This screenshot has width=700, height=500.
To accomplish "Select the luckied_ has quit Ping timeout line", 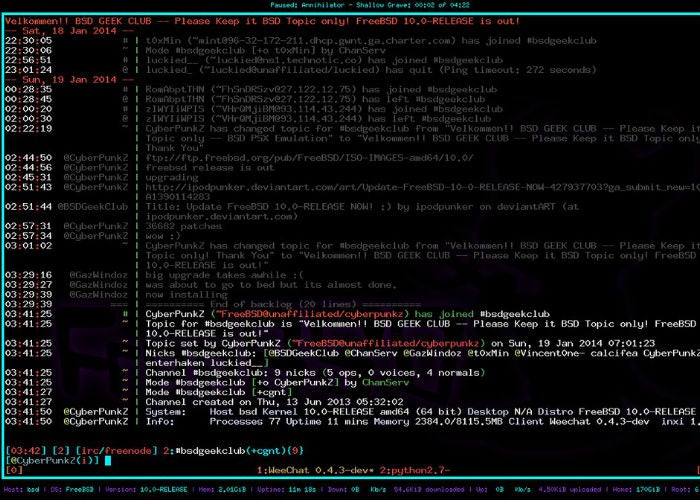I will click(371, 70).
